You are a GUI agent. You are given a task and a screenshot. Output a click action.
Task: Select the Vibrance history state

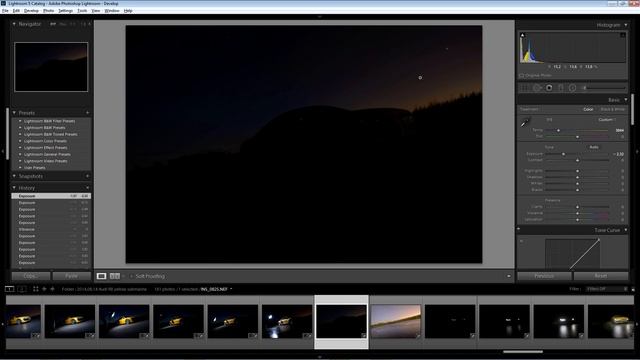click(51, 229)
